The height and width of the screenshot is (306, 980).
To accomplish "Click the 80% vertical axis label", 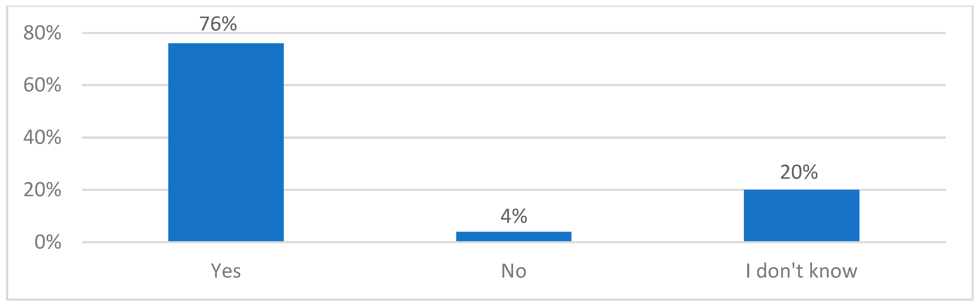I will [x=42, y=33].
